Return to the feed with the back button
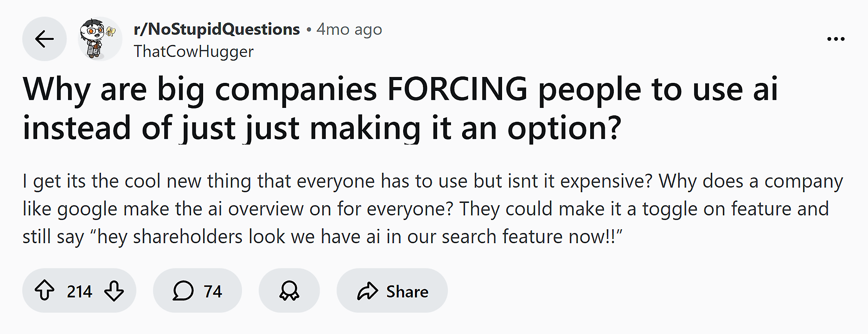The height and width of the screenshot is (334, 868). 44,39
